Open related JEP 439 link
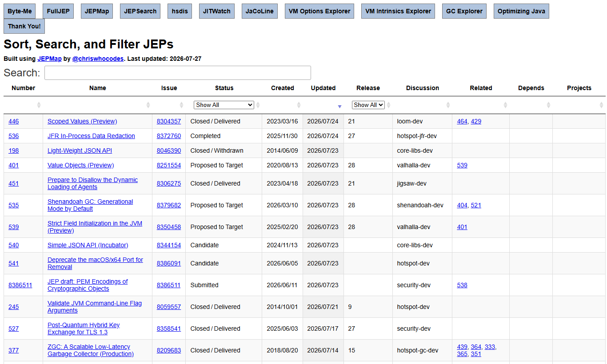The height and width of the screenshot is (364, 607). [462, 347]
